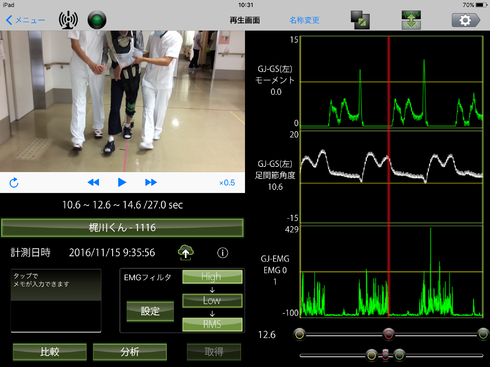Tap the 10.6 ~ 12.6 ~ 14.6 /27.0 sec text
490x367 pixels.
[x=122, y=205]
